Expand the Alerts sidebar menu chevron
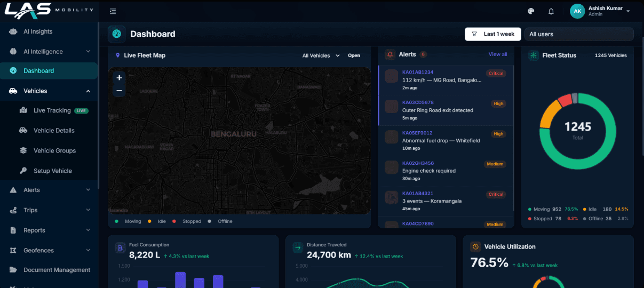Viewport: 644px width, 288px height. 88,190
